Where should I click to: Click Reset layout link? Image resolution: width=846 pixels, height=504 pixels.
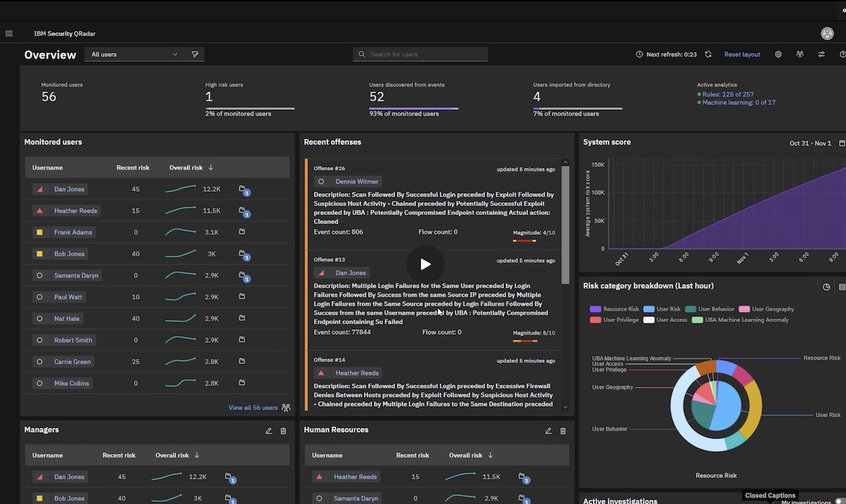(742, 54)
